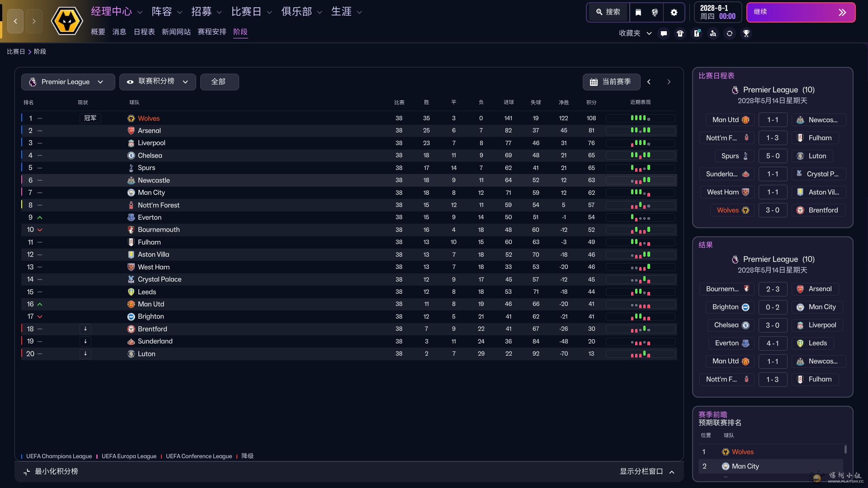
Task: Click the Wolves club crest logo top-left
Action: [x=66, y=21]
